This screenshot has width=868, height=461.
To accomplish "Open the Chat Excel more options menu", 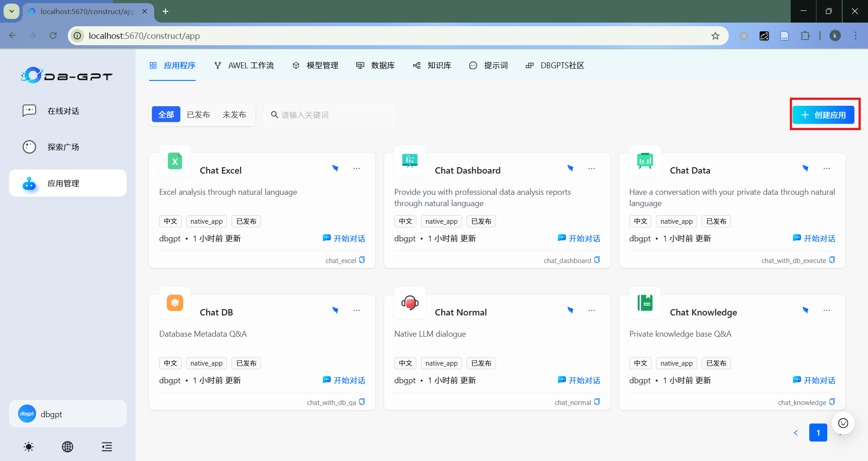I will 357,169.
